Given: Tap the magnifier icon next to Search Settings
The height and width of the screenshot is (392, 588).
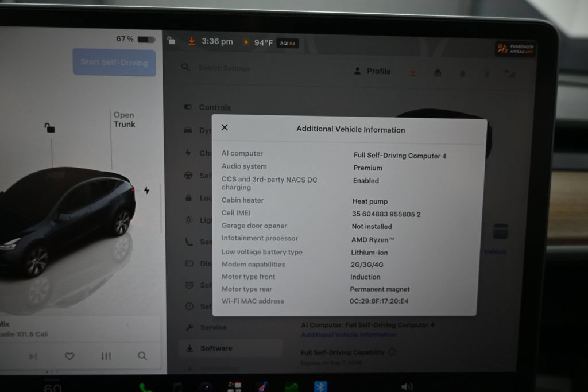Looking at the screenshot, I should [x=185, y=67].
